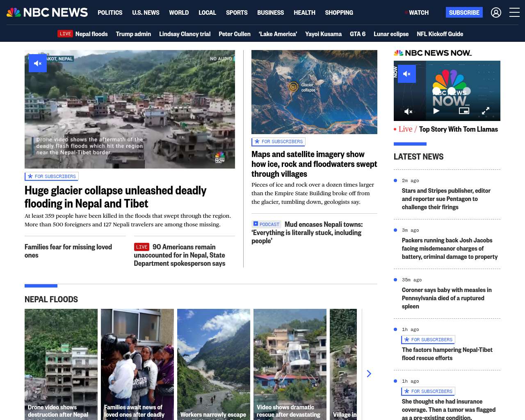Viewport: 525px width, 420px height.
Task: Open the Peter Cullen topic
Action: pos(235,34)
